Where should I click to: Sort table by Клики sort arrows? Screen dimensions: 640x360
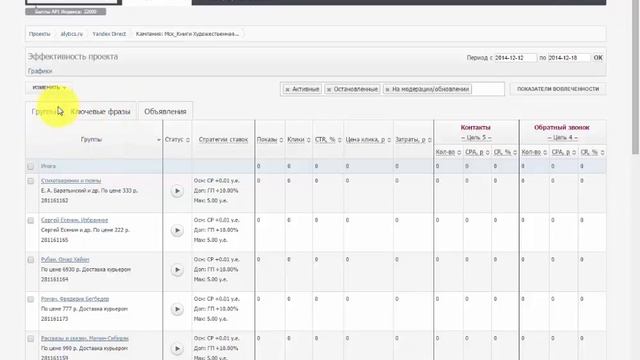pyautogui.click(x=309, y=140)
